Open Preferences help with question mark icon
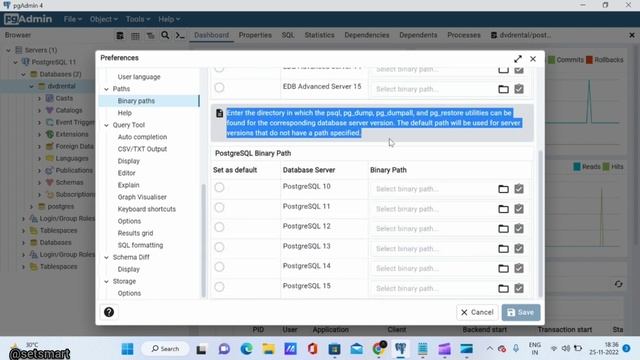Image resolution: width=640 pixels, height=360 pixels. 109,312
